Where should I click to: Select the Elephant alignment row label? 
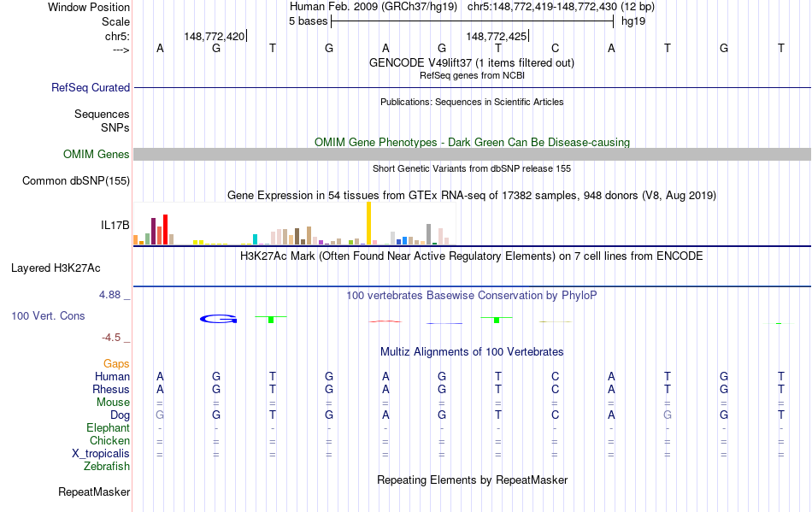(x=109, y=428)
